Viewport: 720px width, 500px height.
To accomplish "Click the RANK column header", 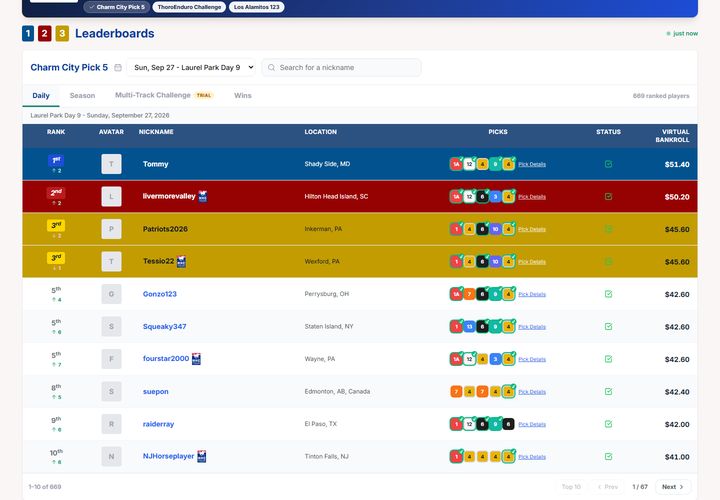I will tap(56, 132).
